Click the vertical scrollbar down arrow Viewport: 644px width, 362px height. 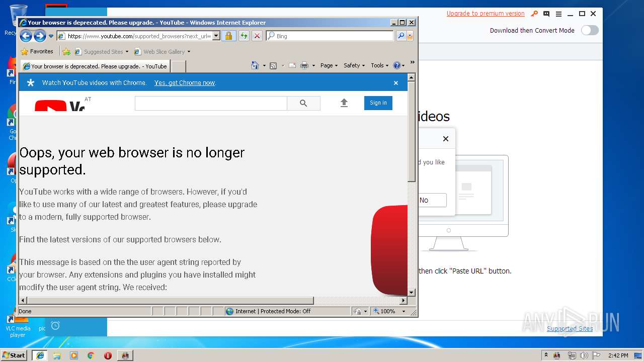click(x=412, y=292)
